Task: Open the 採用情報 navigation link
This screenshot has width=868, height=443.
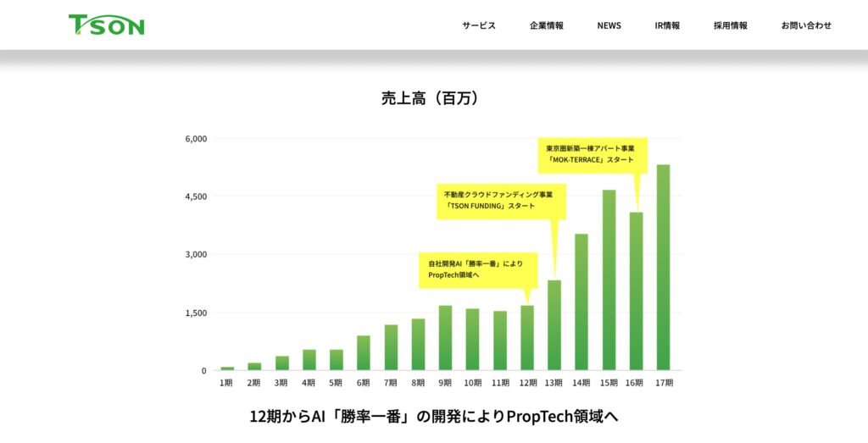Action: coord(731,25)
